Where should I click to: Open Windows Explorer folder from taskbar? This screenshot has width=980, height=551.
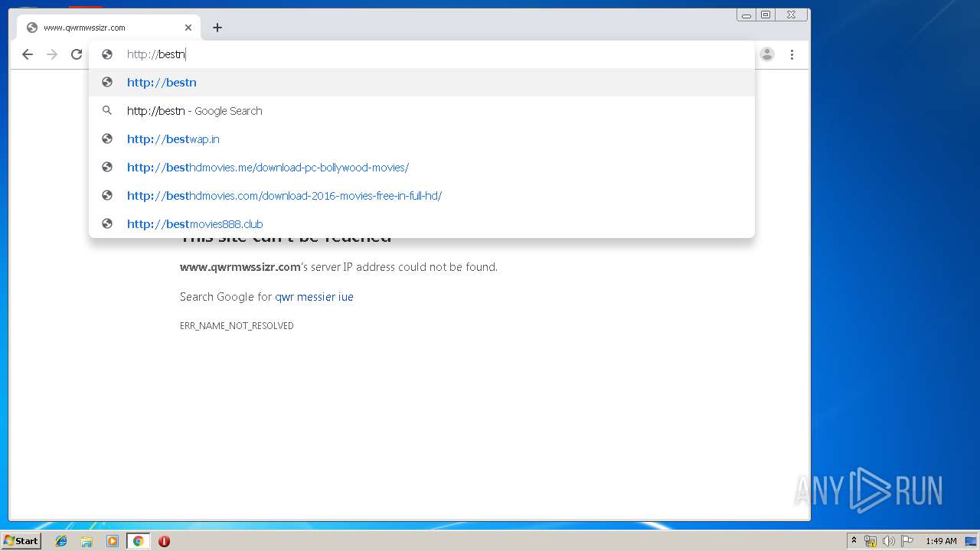(87, 541)
